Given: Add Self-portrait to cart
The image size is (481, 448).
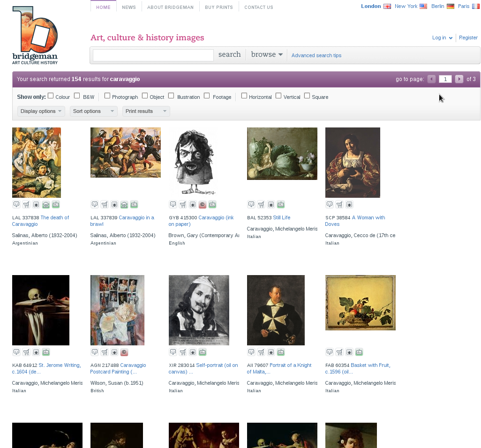Looking at the screenshot, I should click(183, 352).
